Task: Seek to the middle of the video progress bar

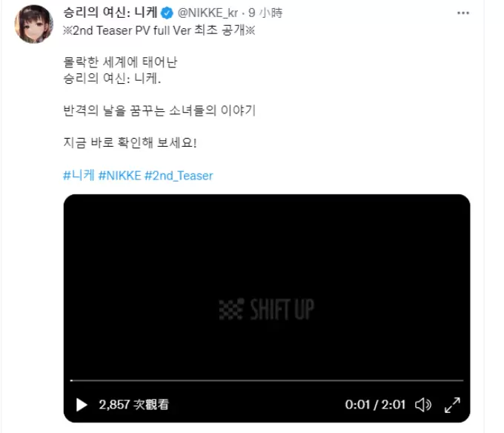Action: pos(267,380)
